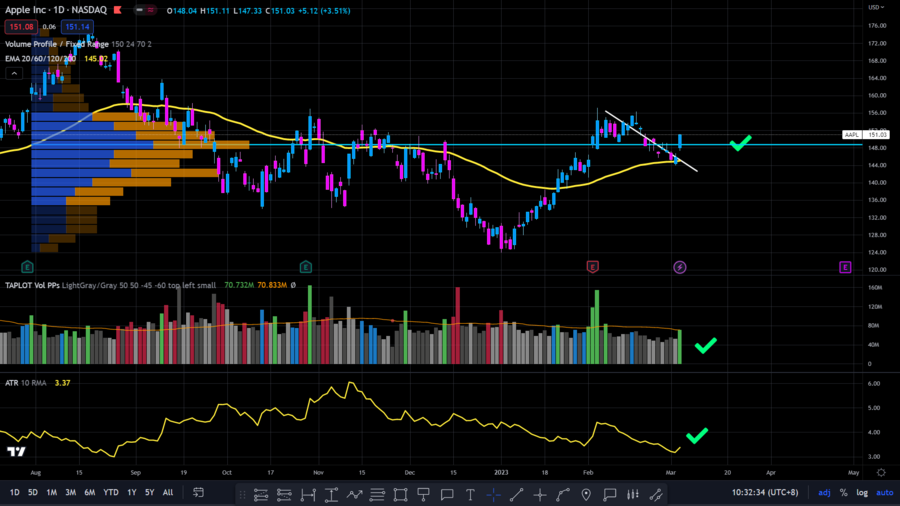
Task: Select the 3M time range
Action: point(71,492)
